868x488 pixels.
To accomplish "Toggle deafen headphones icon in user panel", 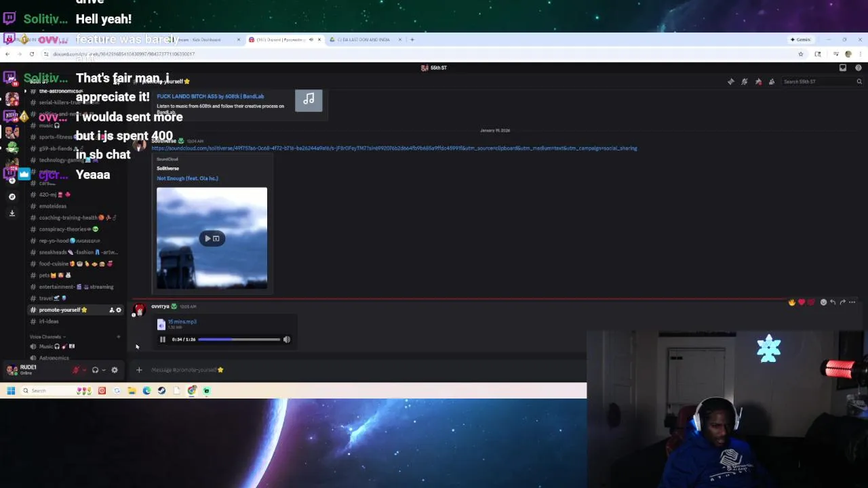I will pyautogui.click(x=95, y=370).
